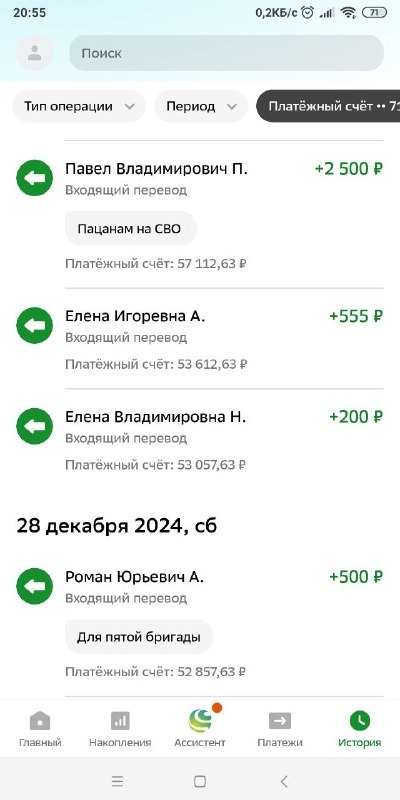Open the Пацанам на СВО message tag
The height and width of the screenshot is (800, 400).
coord(131,229)
